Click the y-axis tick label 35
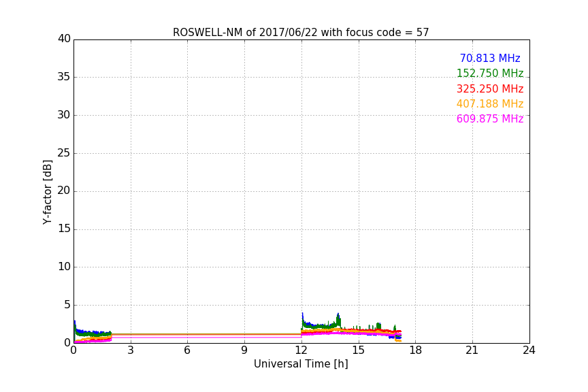This screenshot has width=588, height=392. [x=64, y=77]
